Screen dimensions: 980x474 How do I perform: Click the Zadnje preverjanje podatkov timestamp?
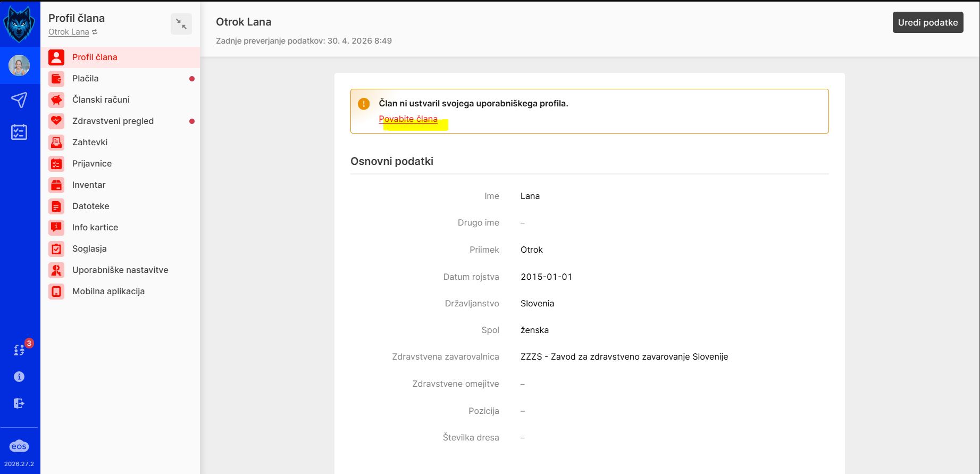click(304, 41)
